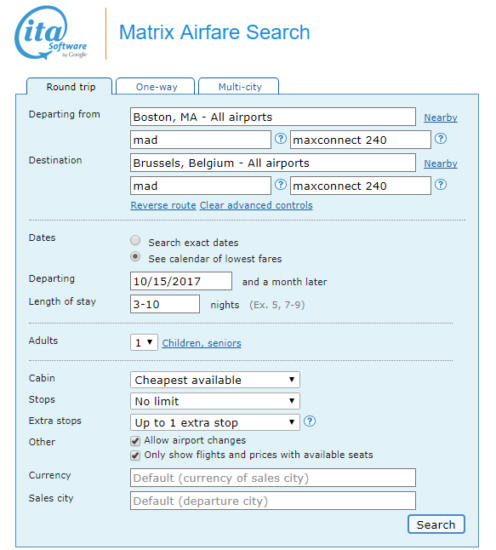Focus the Length of stay field
The image size is (496, 550).
[x=165, y=304]
